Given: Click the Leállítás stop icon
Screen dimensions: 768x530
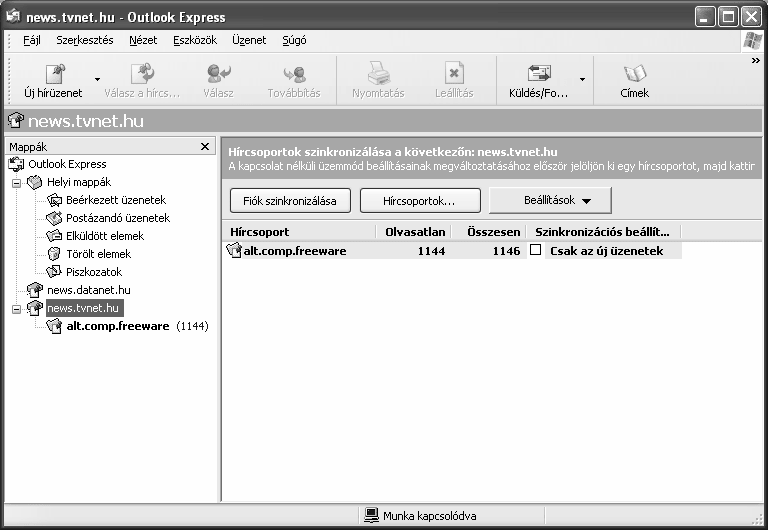Looking at the screenshot, I should 454,73.
